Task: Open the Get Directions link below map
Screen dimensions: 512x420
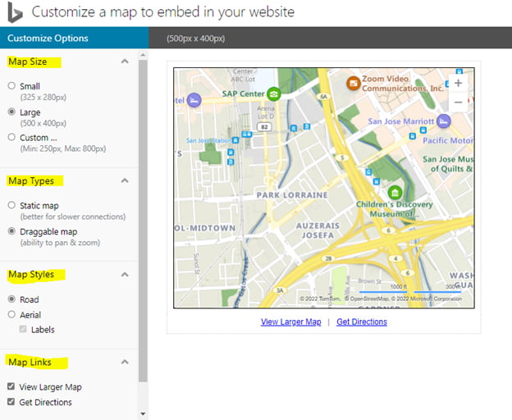Action: [x=362, y=322]
